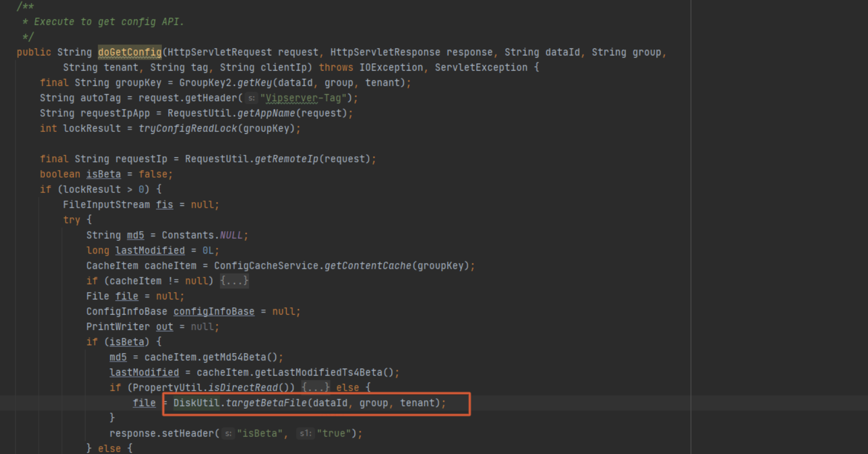Click the final '} else {' line

(x=109, y=448)
